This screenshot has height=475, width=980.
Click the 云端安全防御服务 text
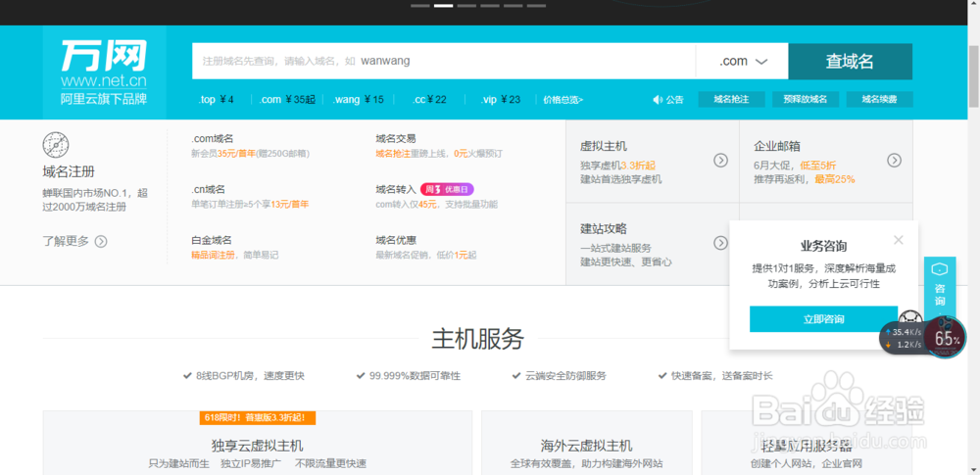pos(565,376)
